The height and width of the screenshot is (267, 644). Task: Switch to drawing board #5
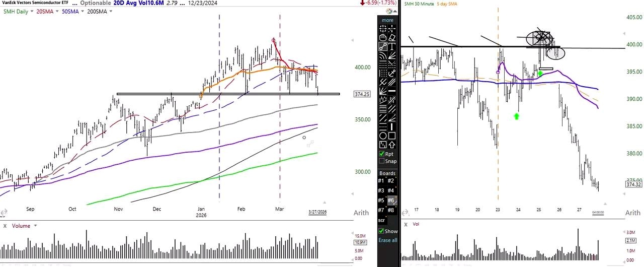tap(381, 200)
